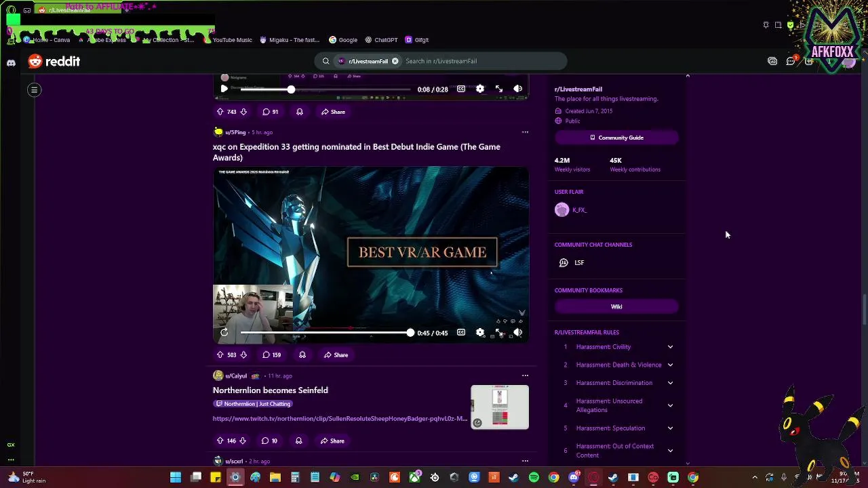Screen dimensions: 868x488
Task: Open overflow menu of the Northernlion post
Action: tap(525, 375)
